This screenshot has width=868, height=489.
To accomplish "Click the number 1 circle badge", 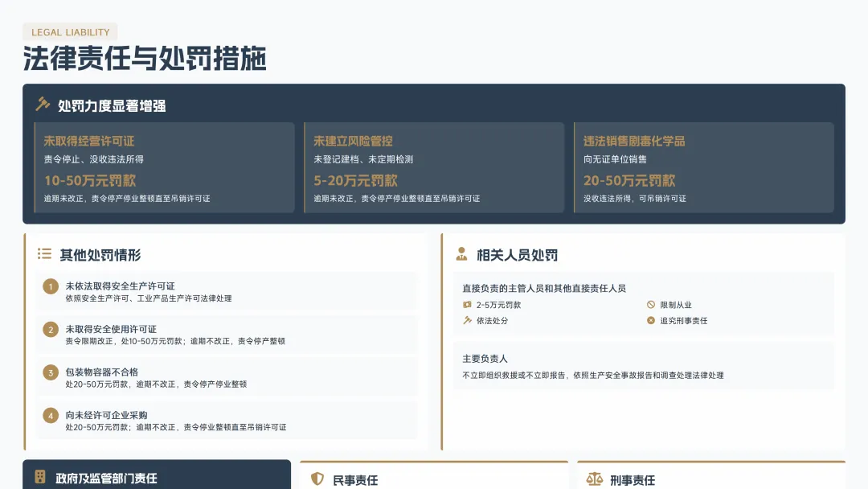I will click(x=51, y=286).
